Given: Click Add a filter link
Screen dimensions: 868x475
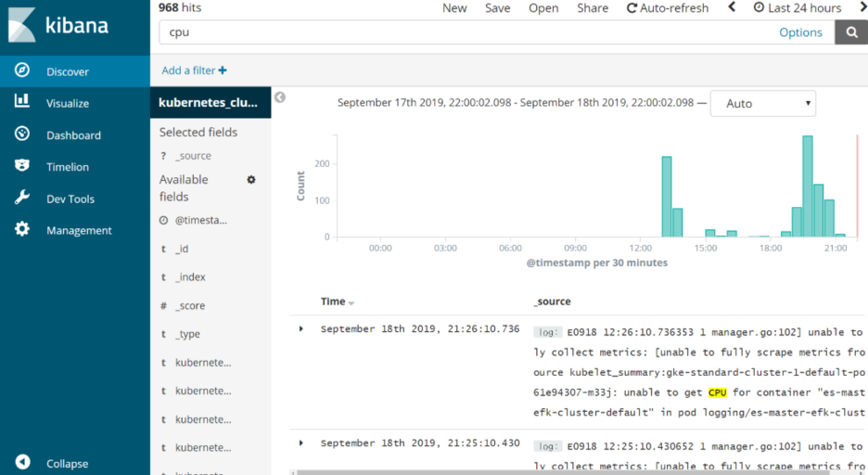Looking at the screenshot, I should (x=195, y=71).
